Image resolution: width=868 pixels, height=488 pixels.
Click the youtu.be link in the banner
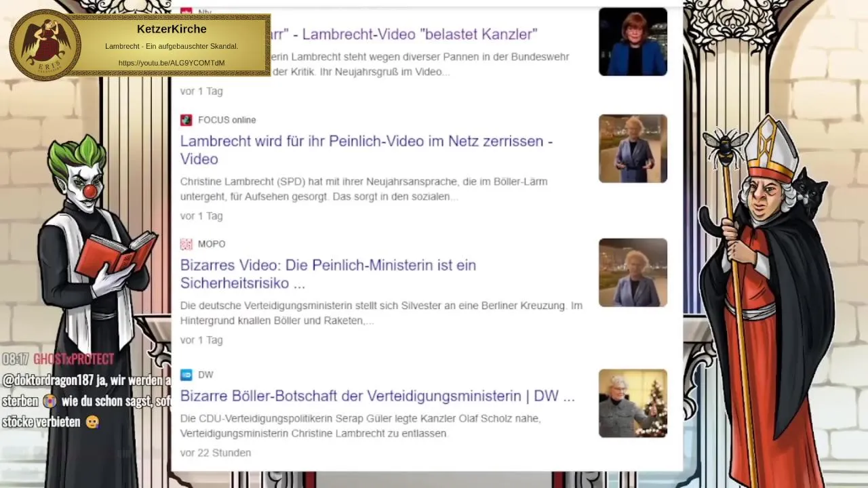point(172,63)
